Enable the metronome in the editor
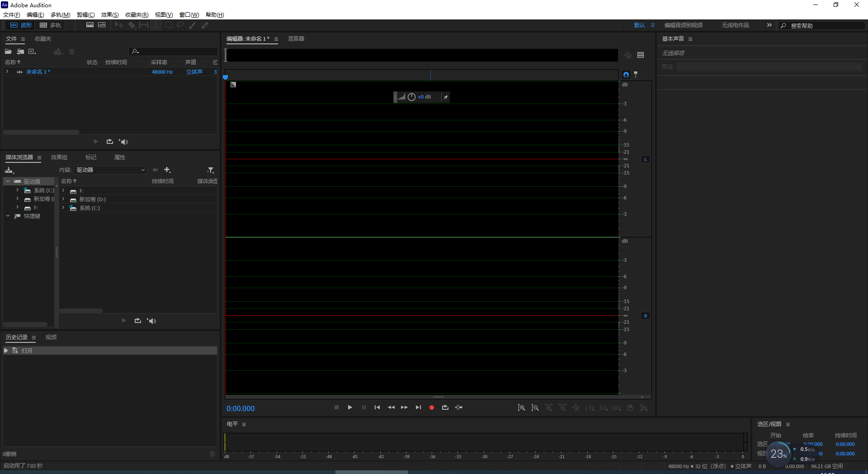 [636, 75]
